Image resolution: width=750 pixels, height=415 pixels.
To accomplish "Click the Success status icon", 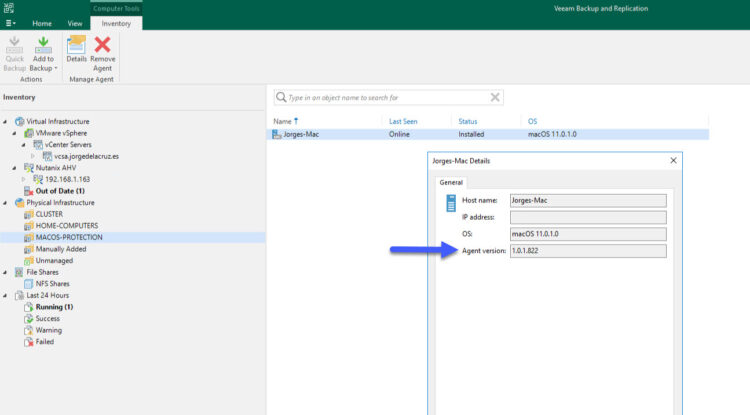I will point(29,318).
